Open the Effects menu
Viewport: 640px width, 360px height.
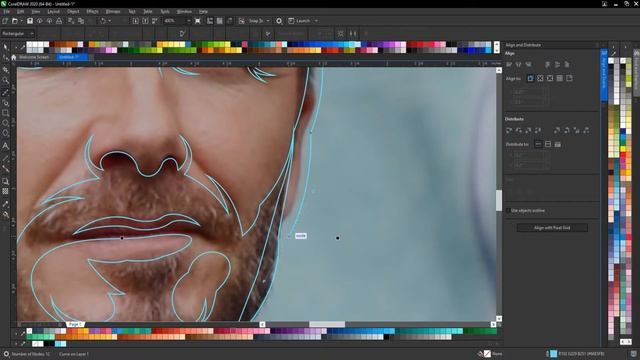(x=92, y=11)
